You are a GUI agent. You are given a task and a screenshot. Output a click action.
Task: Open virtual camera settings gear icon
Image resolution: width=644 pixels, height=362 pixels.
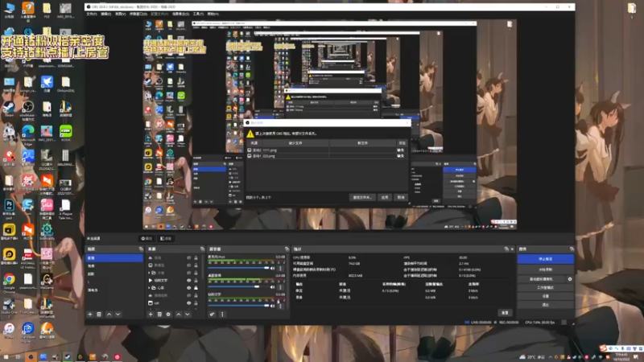click(570, 279)
